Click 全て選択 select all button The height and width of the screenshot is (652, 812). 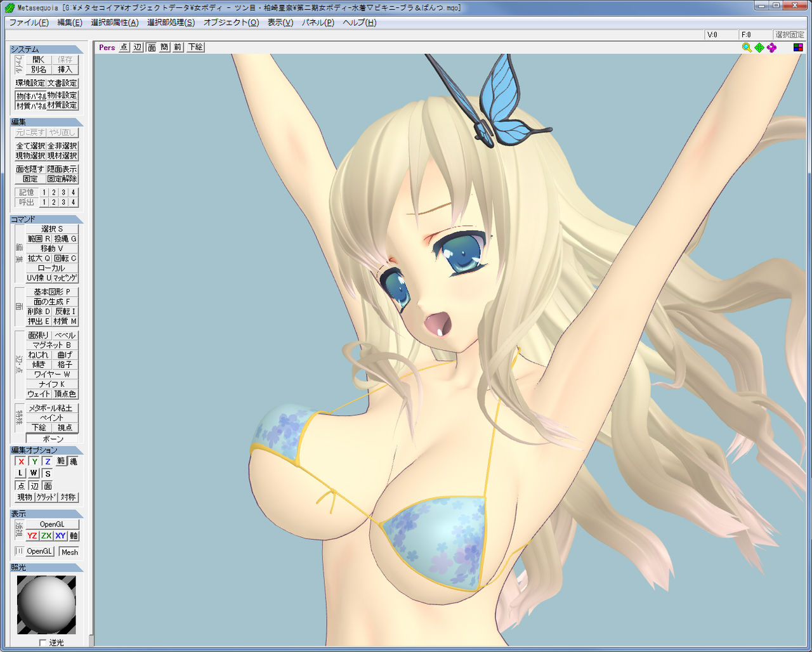(x=30, y=146)
